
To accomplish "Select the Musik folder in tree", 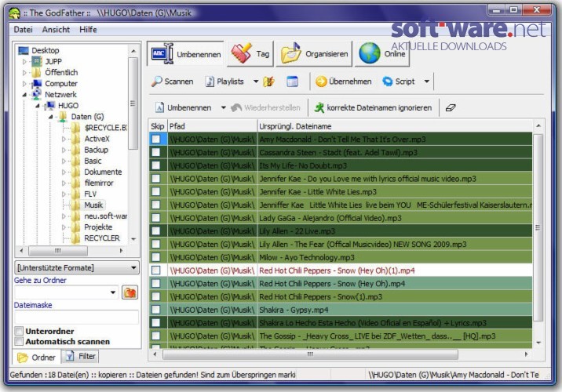I will tap(93, 205).
